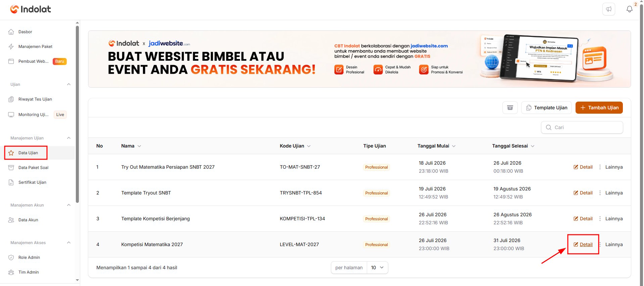Screen dimensions: 644x286
Task: Click the Manajemen Paket lightning icon
Action: (x=11, y=47)
